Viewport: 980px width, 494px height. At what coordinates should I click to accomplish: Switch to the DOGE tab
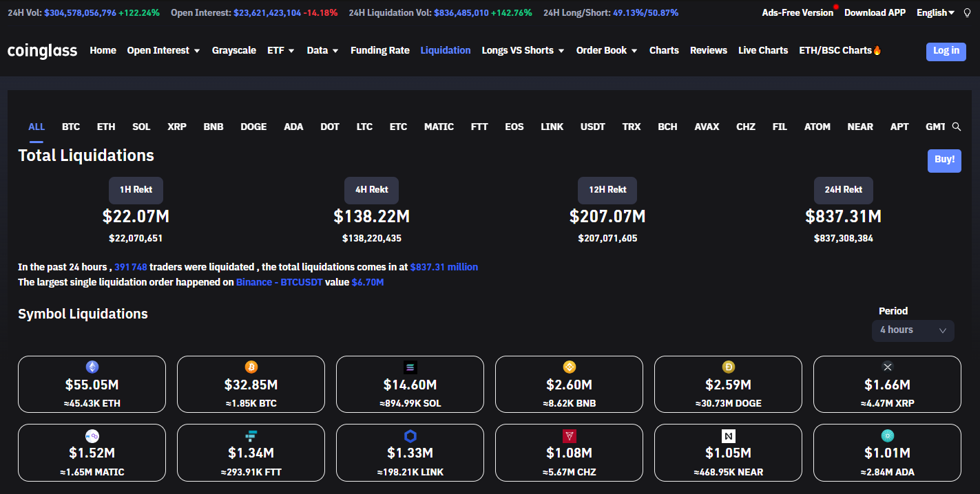[x=253, y=127]
